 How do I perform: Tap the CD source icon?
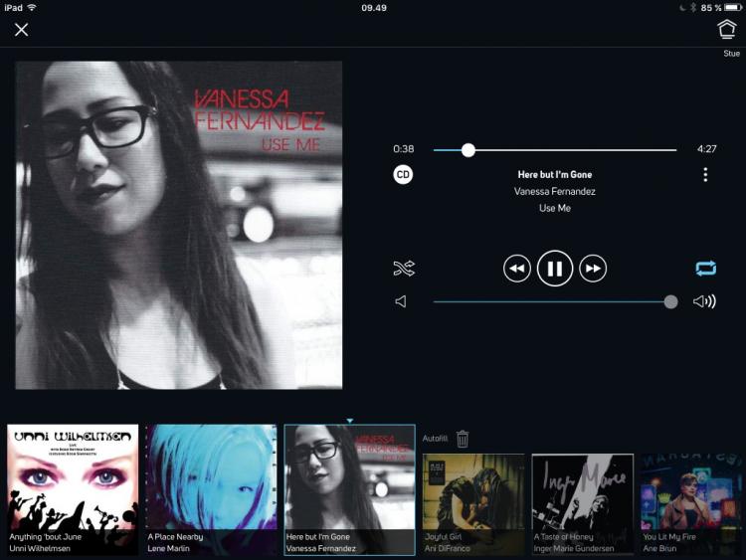tap(403, 174)
